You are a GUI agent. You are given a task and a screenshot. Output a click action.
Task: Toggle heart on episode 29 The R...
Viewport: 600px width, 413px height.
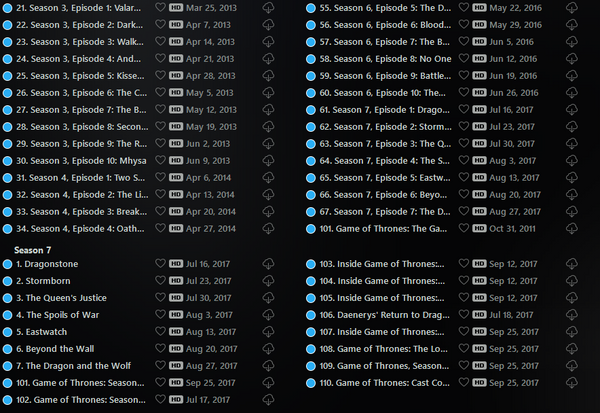click(x=160, y=143)
